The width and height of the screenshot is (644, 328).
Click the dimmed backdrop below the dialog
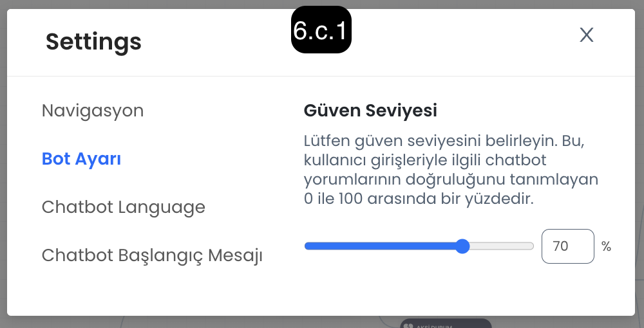pyautogui.click(x=205, y=322)
